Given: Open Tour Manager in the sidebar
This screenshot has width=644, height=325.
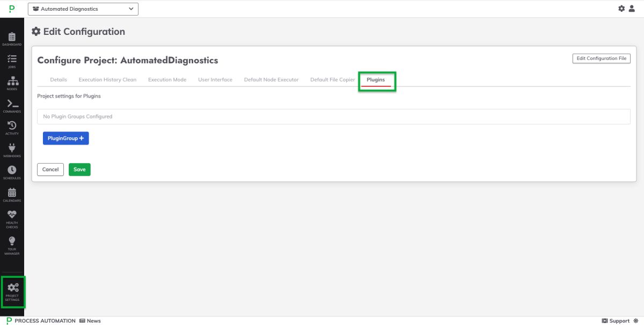Looking at the screenshot, I should [x=12, y=246].
